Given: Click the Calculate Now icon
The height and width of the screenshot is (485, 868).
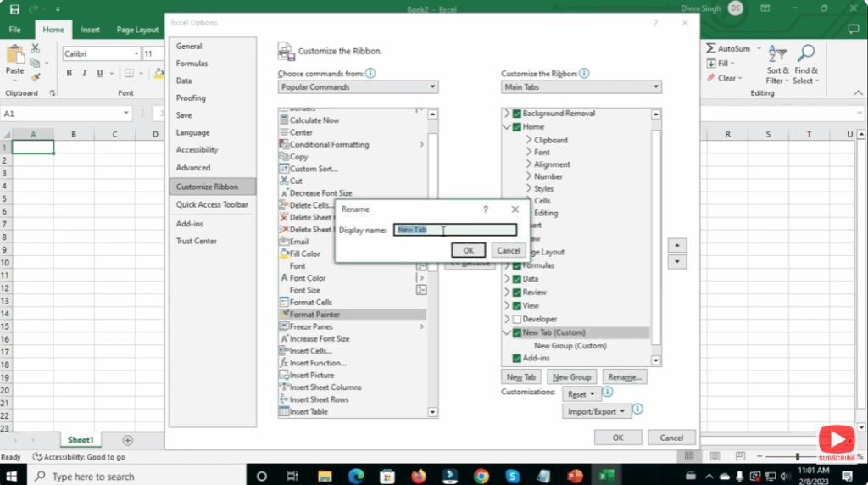Looking at the screenshot, I should click(x=284, y=120).
